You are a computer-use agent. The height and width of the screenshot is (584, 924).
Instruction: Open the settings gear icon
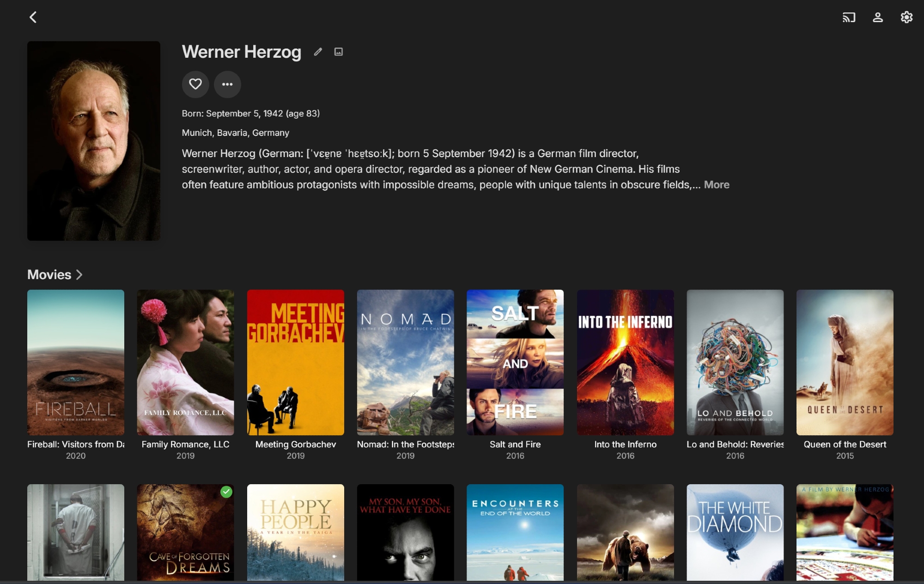(906, 18)
